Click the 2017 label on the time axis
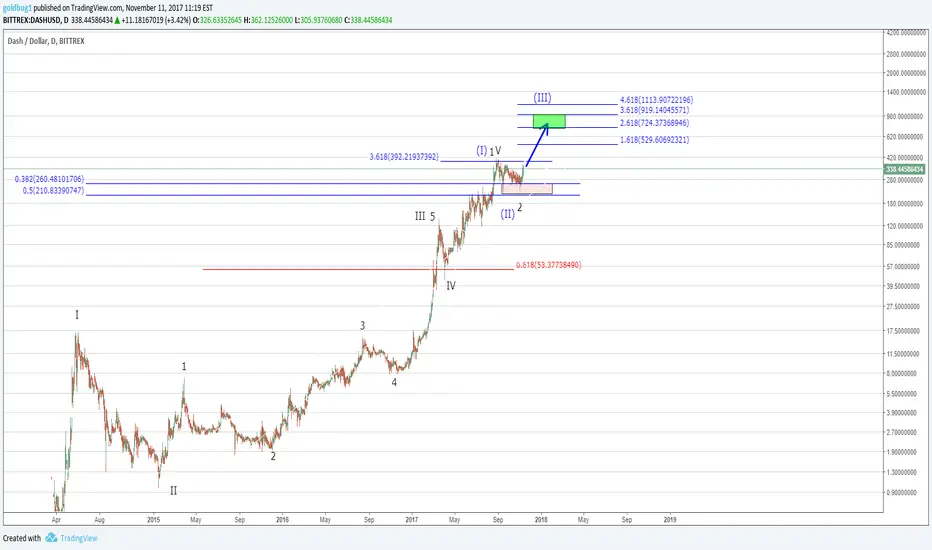 click(x=412, y=520)
